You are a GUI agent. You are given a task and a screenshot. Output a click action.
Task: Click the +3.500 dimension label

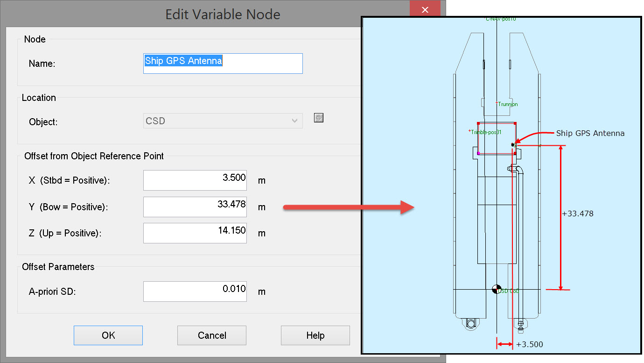point(530,345)
